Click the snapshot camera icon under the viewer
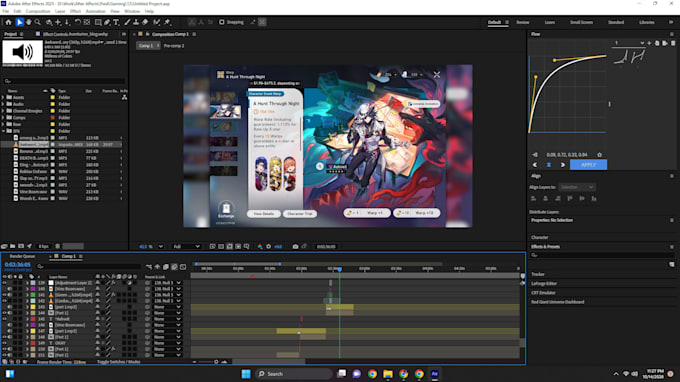 pos(295,246)
